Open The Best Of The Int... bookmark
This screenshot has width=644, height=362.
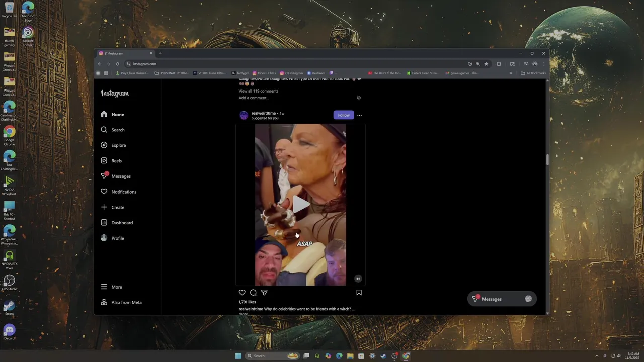pyautogui.click(x=385, y=73)
